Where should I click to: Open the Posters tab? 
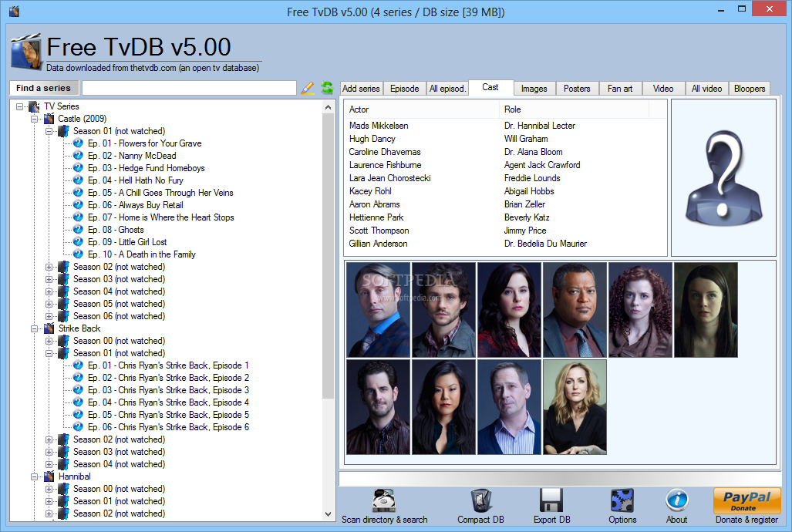[577, 89]
